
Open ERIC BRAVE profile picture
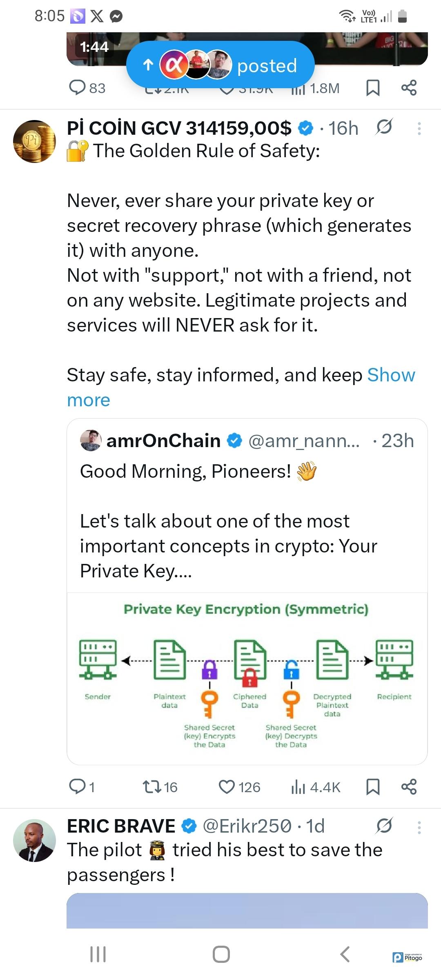(x=34, y=840)
